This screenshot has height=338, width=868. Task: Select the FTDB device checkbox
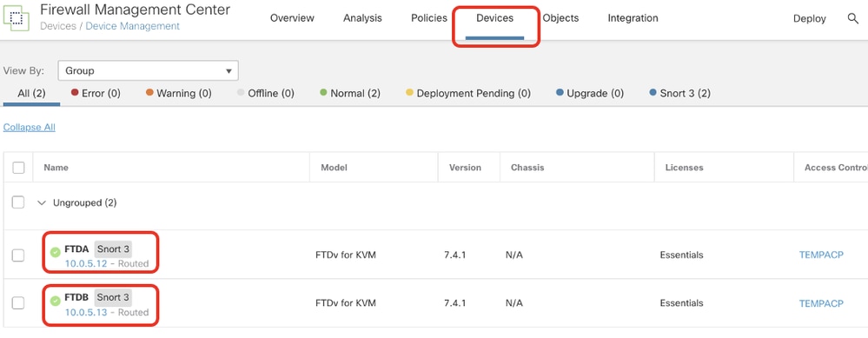point(18,303)
